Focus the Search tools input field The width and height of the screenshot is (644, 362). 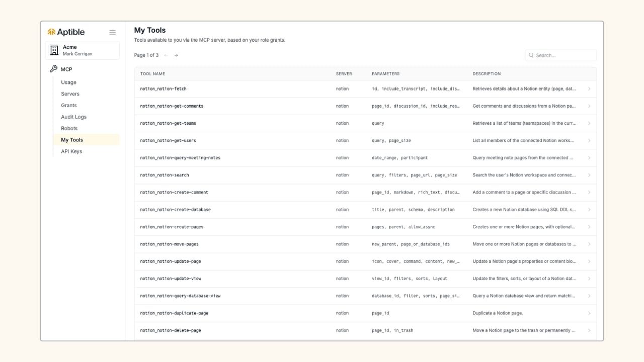560,55
